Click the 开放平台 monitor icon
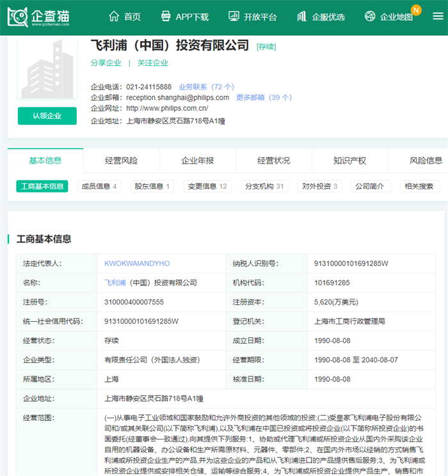 coord(234,17)
